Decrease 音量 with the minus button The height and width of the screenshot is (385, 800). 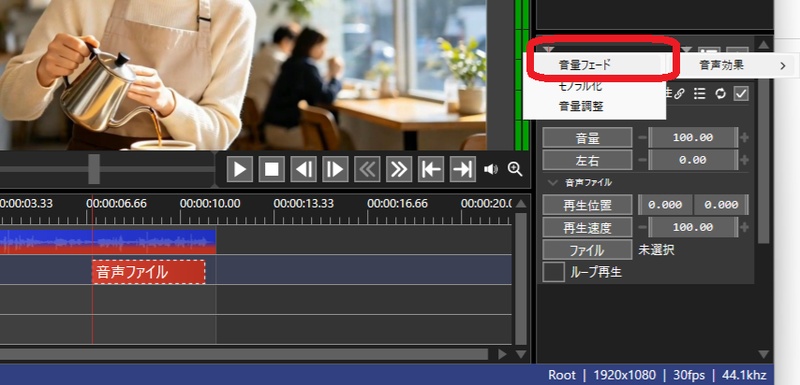pos(642,138)
